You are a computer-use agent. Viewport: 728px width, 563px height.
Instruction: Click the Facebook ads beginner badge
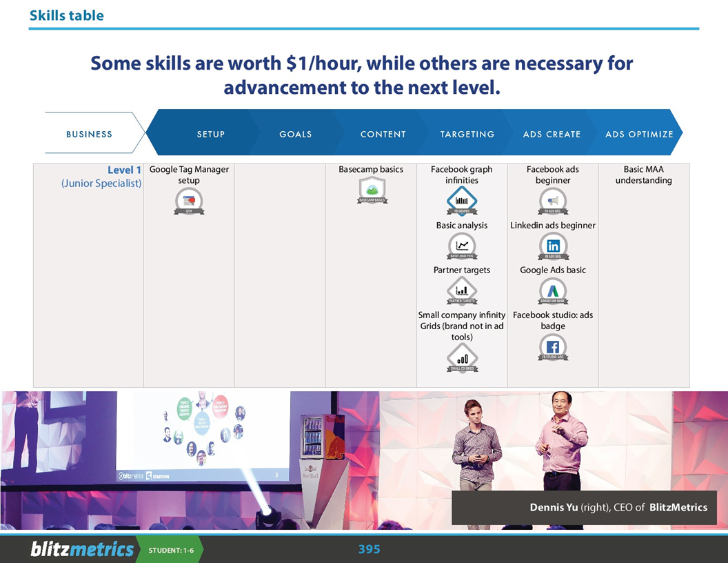click(552, 201)
